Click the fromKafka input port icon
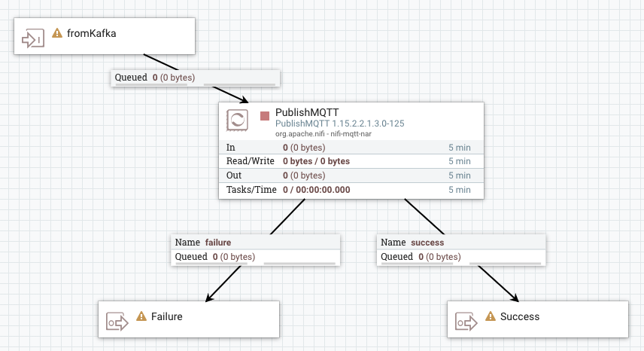The width and height of the screenshot is (644, 351). [32, 38]
